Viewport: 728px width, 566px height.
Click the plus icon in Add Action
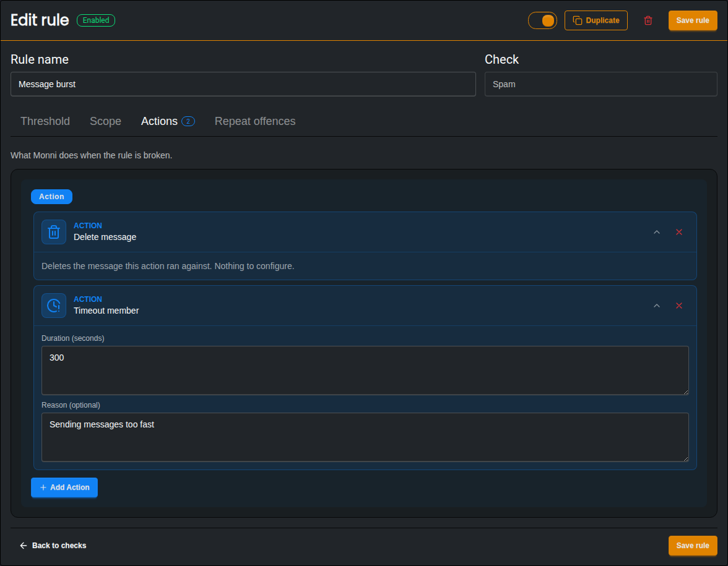tap(43, 487)
